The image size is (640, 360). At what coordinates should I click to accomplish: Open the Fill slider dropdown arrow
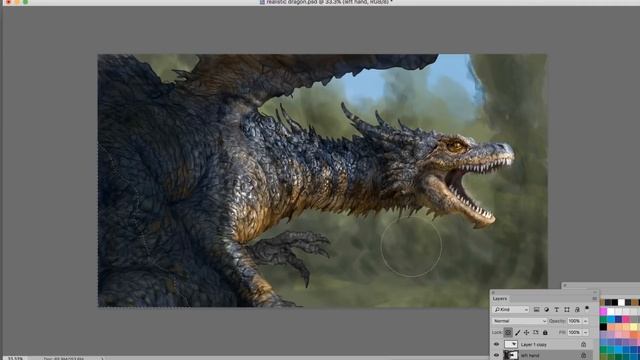(x=586, y=333)
